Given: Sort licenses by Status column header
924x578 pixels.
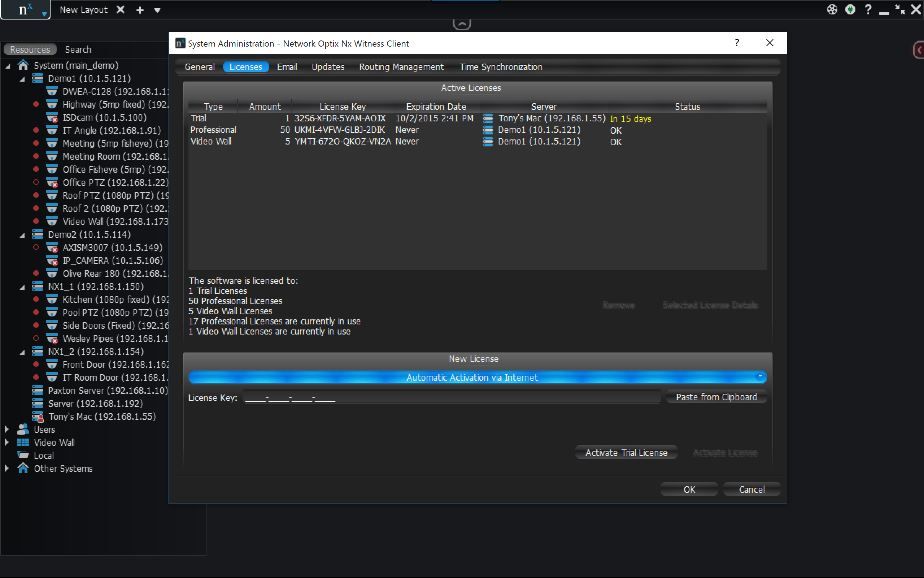Looking at the screenshot, I should [687, 107].
